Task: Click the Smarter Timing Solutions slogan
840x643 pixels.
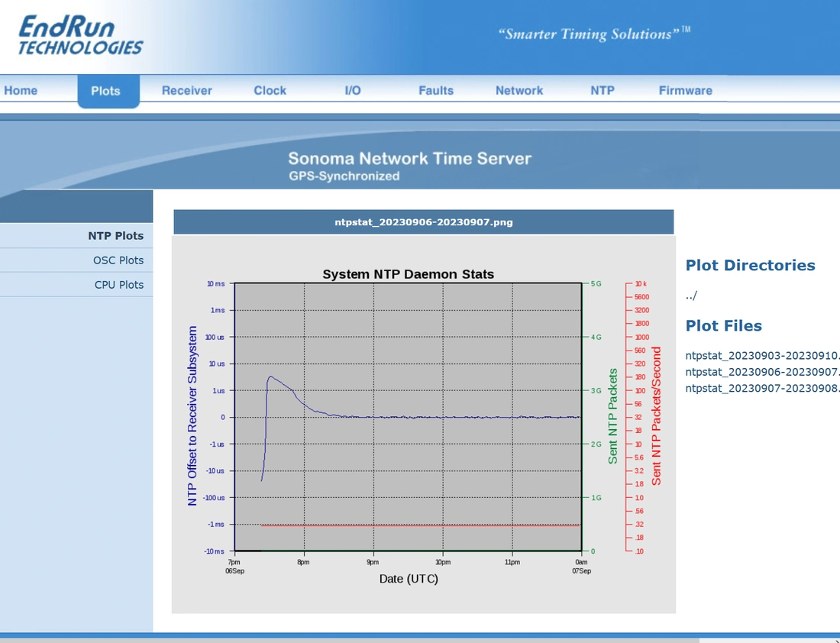Action: tap(594, 34)
